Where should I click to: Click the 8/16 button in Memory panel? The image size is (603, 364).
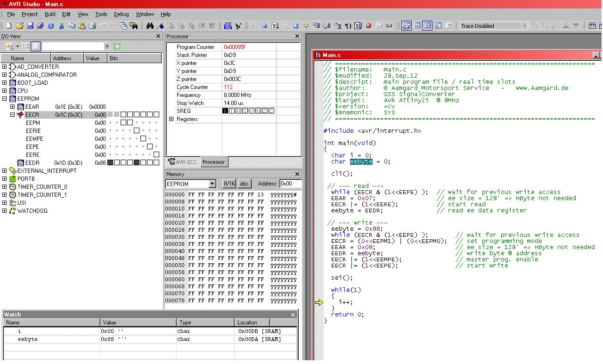(x=229, y=184)
